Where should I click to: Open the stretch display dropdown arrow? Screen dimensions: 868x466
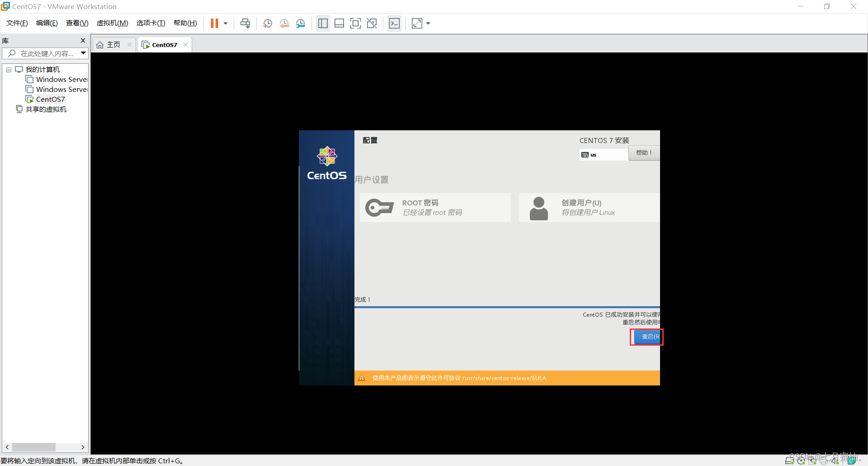point(428,23)
